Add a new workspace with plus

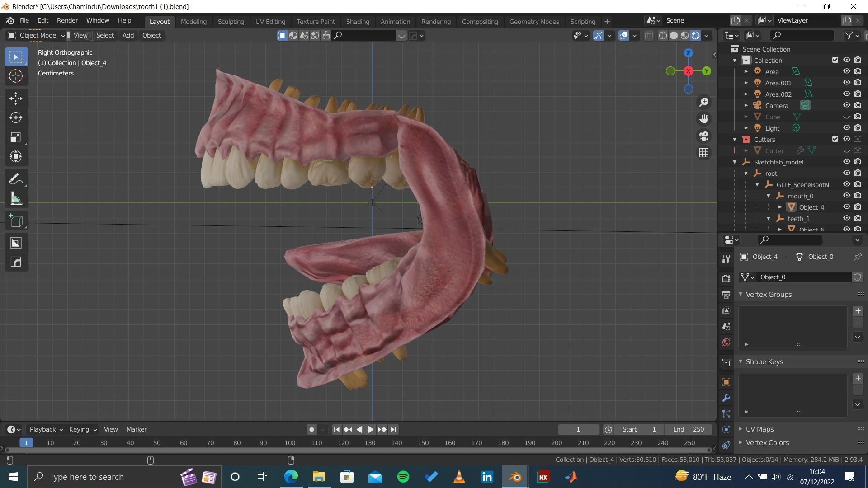[x=607, y=21]
